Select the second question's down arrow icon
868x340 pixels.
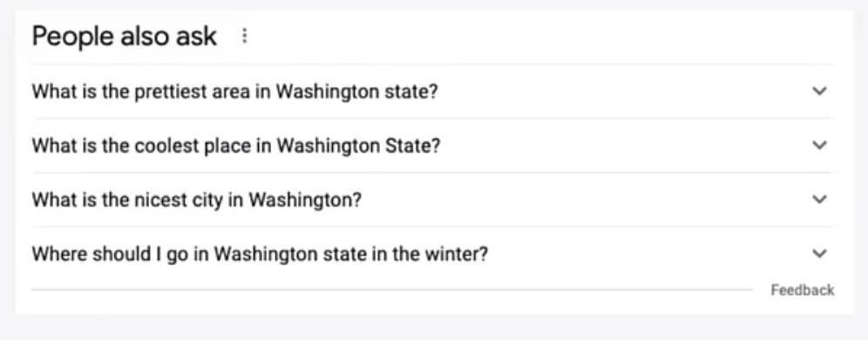click(818, 145)
